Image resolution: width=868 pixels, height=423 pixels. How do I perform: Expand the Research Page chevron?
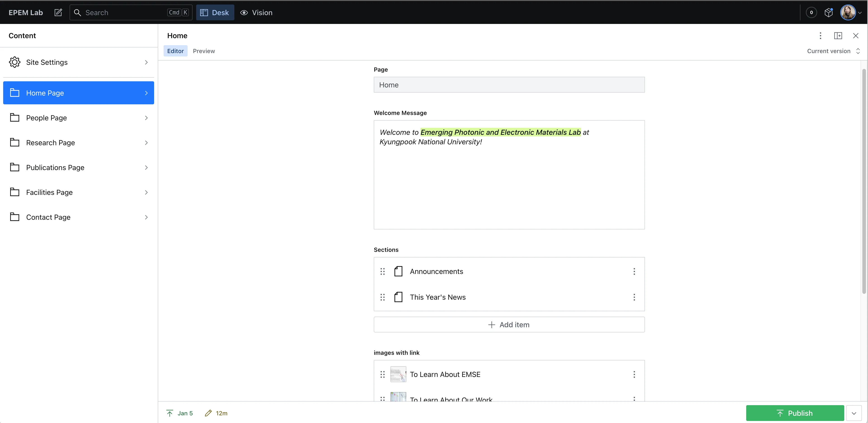coord(146,143)
